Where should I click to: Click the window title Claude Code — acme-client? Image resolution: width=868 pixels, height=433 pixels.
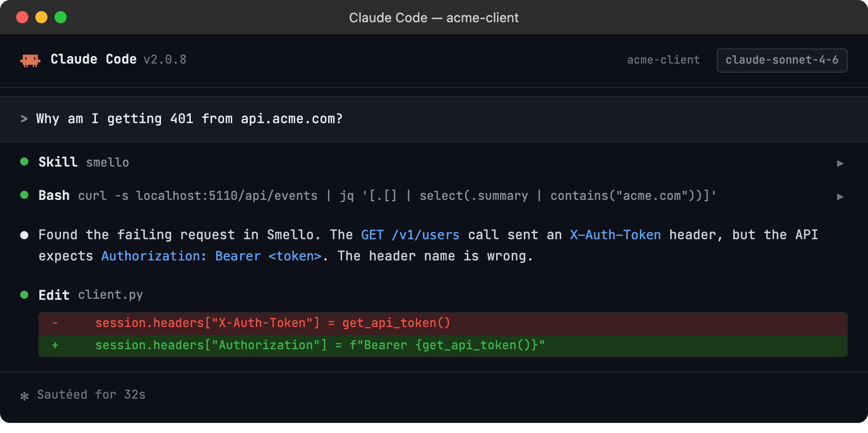coord(434,18)
